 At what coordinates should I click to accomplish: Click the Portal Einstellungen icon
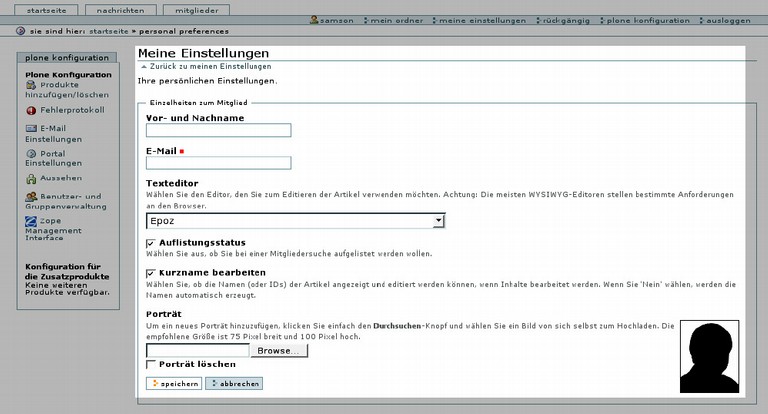coord(32,154)
